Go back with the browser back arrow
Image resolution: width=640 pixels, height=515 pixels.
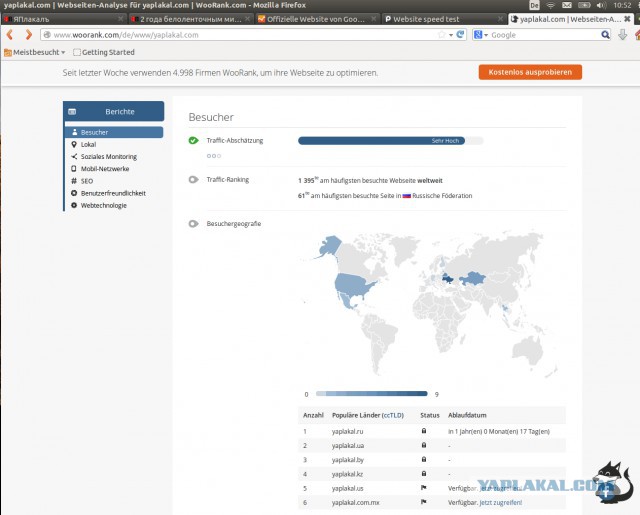point(10,35)
